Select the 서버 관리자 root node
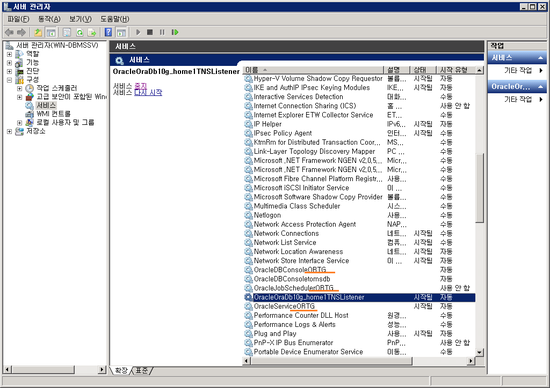This screenshot has width=550, height=388. (x=57, y=45)
